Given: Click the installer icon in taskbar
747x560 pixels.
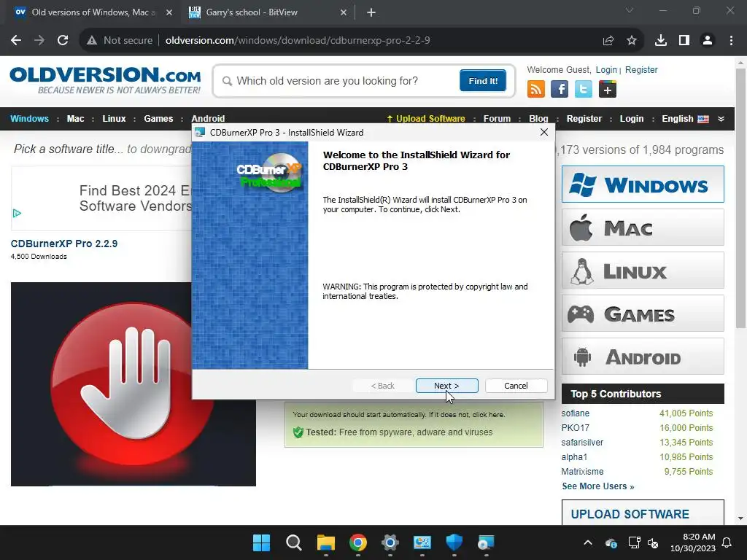Looking at the screenshot, I should point(486,542).
